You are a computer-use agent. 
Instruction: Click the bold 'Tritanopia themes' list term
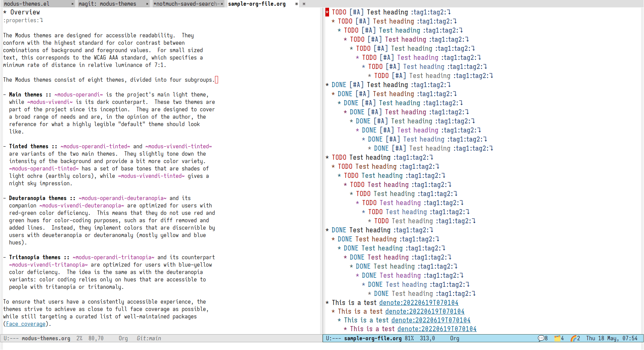click(x=35, y=257)
